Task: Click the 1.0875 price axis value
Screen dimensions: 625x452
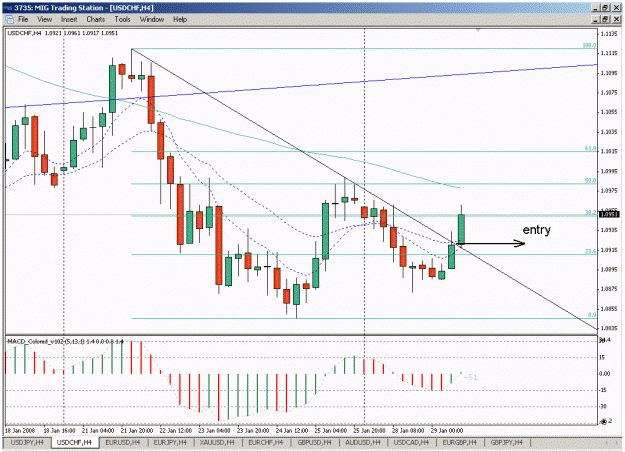Action: click(609, 289)
